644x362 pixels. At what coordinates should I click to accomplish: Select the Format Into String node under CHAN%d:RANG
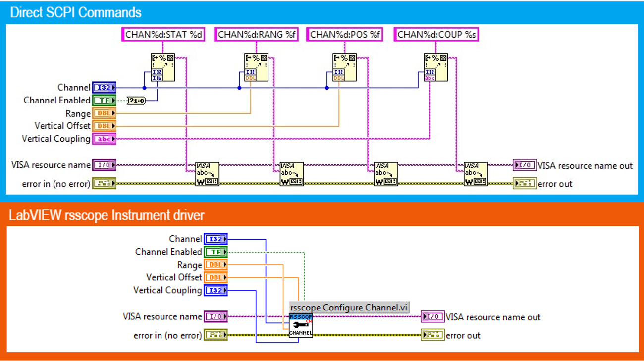point(257,68)
